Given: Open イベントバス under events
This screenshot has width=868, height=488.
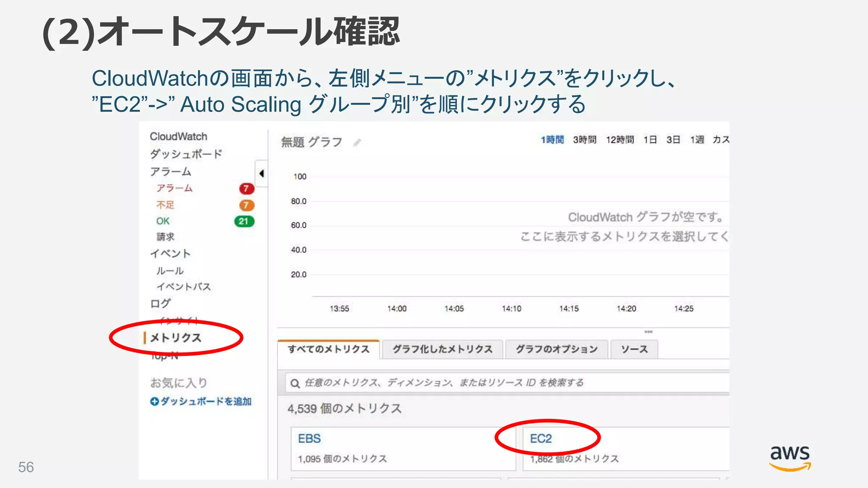Looking at the screenshot, I should pos(184,287).
